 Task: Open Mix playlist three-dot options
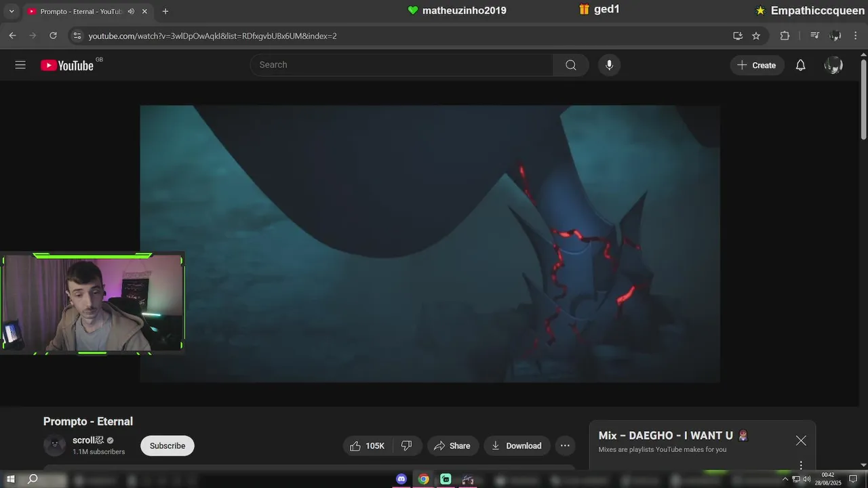[x=801, y=465]
